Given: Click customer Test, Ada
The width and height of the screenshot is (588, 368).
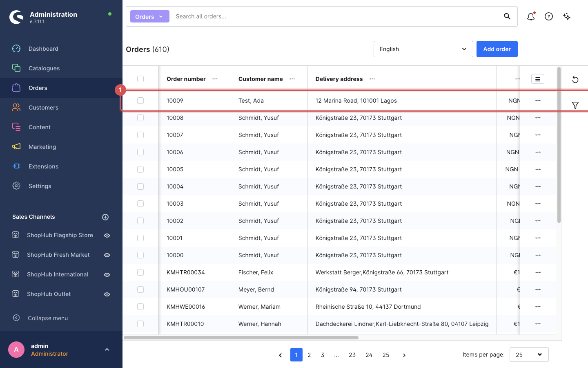Looking at the screenshot, I should pos(251,101).
